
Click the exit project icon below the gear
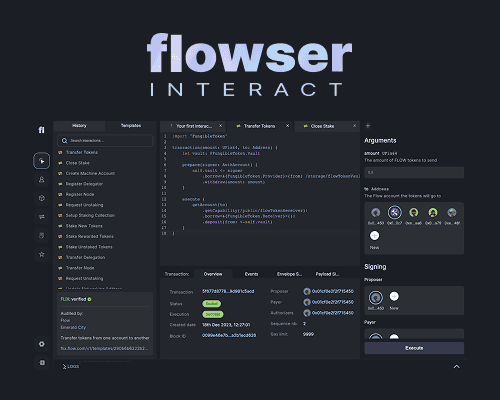(41, 363)
